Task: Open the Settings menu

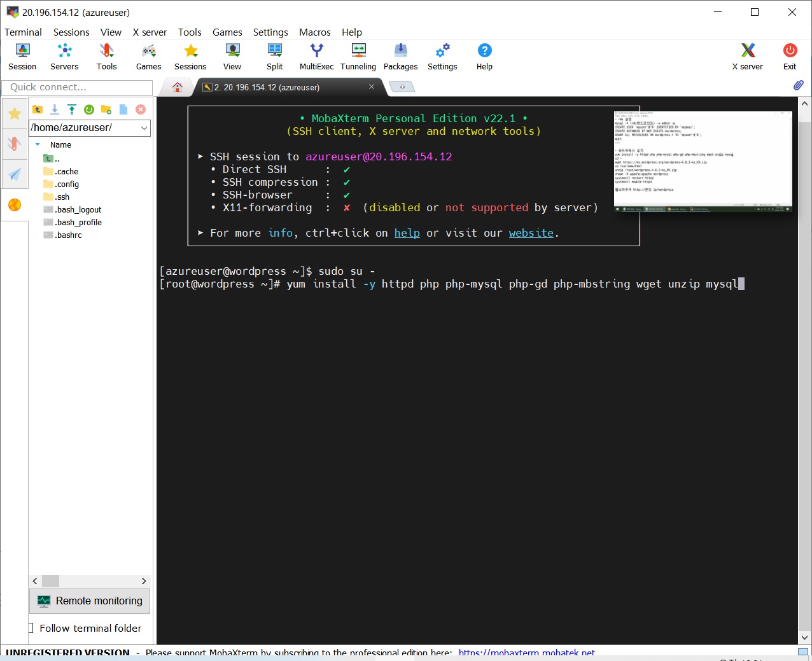Action: [x=270, y=32]
